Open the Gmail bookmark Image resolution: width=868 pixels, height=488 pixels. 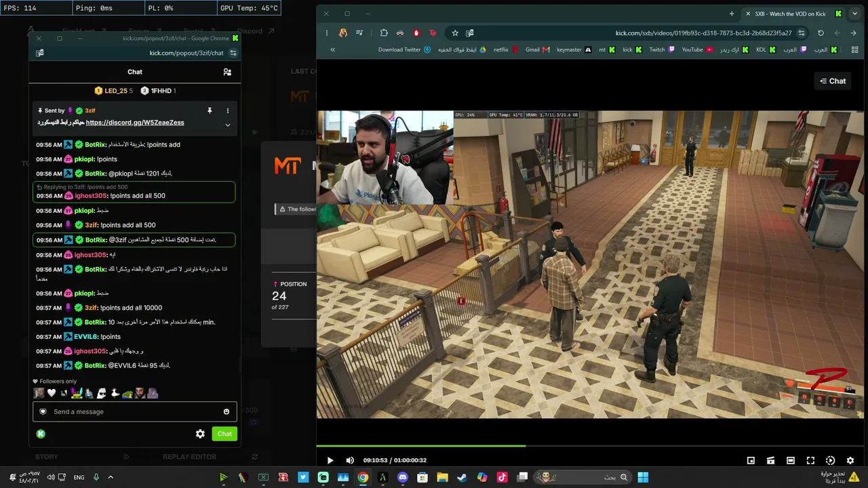(537, 49)
